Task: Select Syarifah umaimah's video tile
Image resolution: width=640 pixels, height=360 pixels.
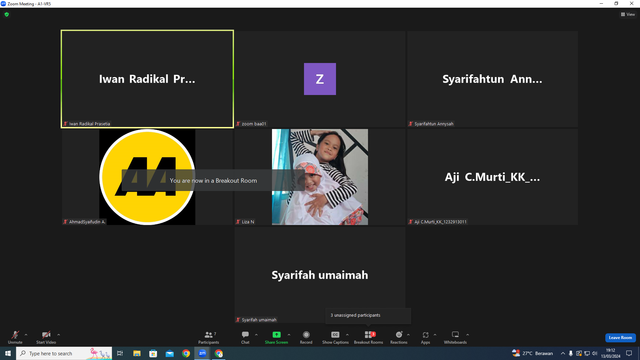Action: coord(320,275)
